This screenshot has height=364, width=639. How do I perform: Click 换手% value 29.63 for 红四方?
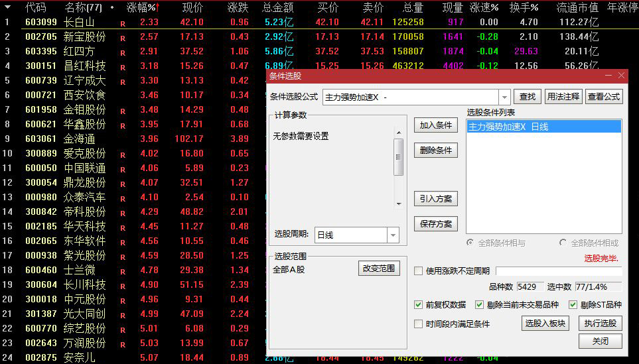526,51
